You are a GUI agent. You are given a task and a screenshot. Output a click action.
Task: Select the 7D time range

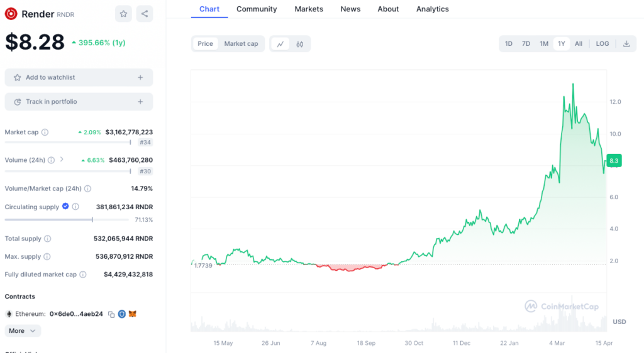526,44
